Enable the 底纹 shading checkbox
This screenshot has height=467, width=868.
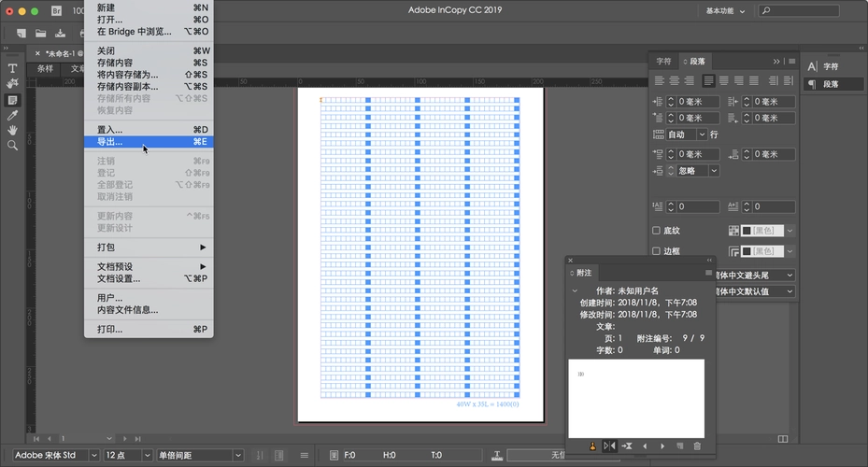tap(656, 231)
